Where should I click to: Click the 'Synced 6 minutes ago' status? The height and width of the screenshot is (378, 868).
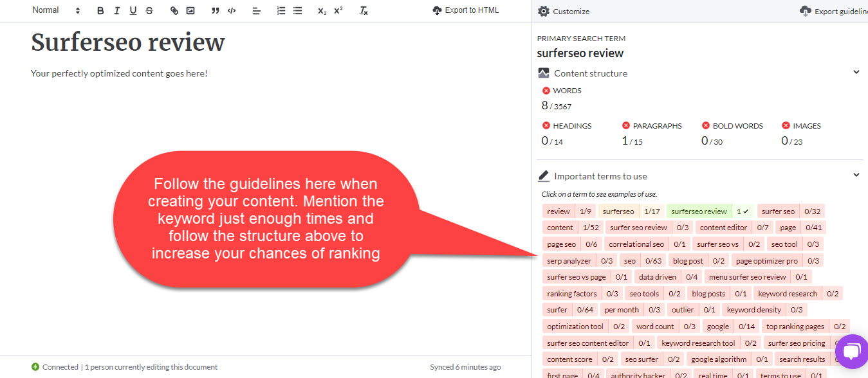coord(465,367)
